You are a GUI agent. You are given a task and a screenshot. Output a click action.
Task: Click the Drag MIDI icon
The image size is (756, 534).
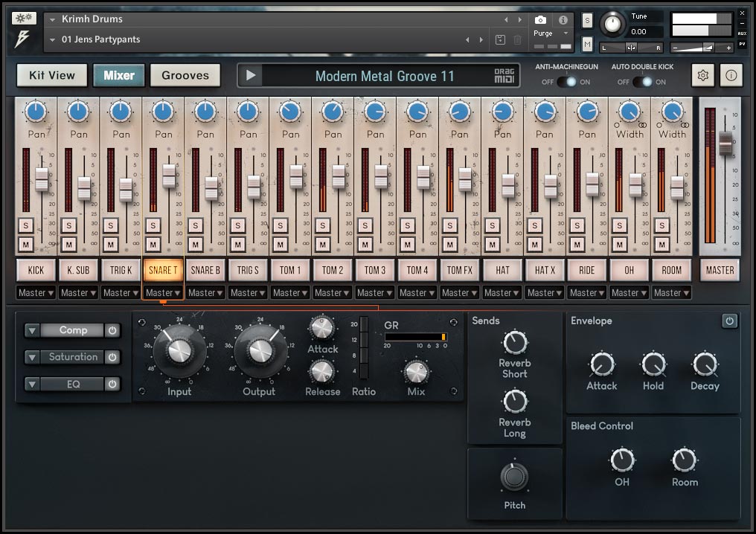[x=504, y=75]
